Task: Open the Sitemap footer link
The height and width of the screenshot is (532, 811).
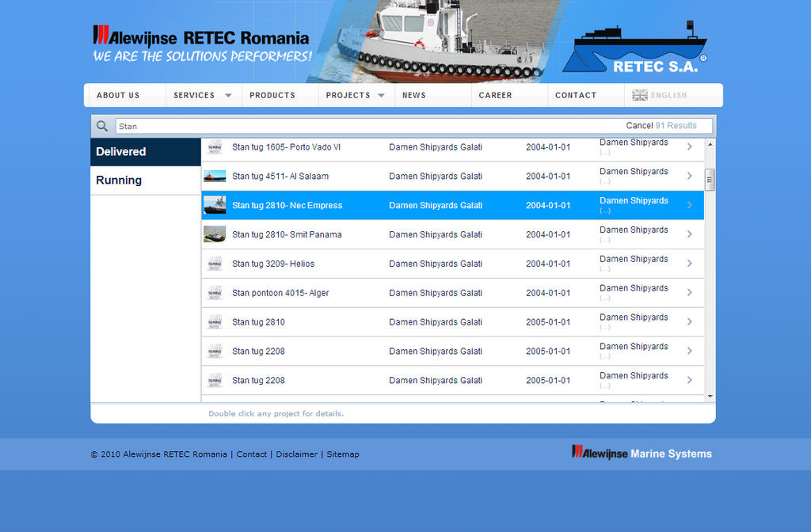Action: [x=342, y=454]
